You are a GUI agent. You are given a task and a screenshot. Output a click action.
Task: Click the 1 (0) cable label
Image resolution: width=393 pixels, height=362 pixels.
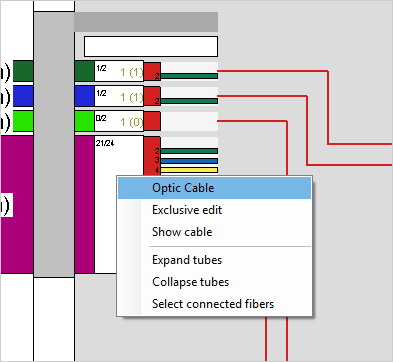tap(132, 123)
